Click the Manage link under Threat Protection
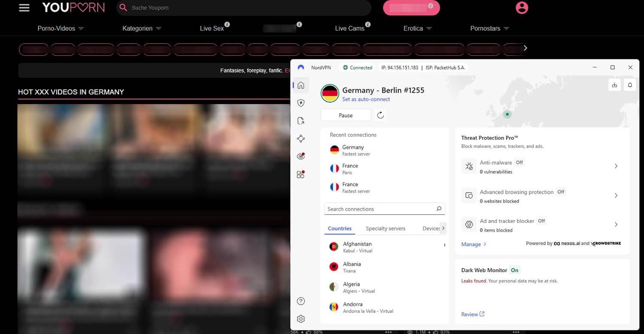The width and height of the screenshot is (644, 334). 474,244
